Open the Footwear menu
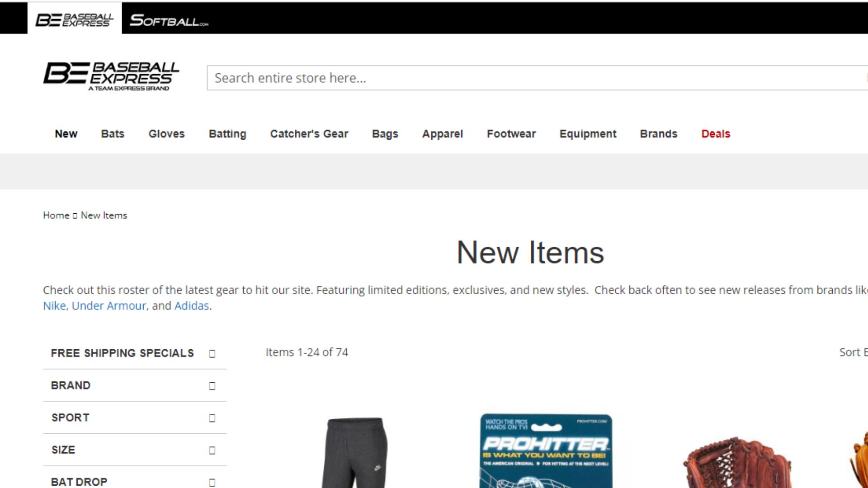The width and height of the screenshot is (868, 488). point(511,134)
